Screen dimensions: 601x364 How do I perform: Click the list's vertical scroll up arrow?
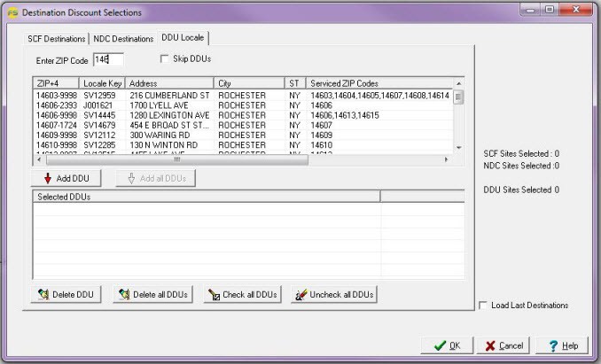point(459,83)
